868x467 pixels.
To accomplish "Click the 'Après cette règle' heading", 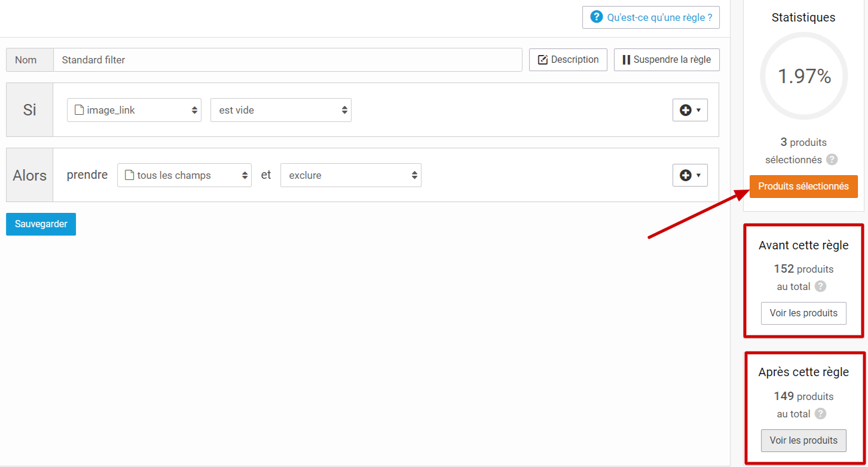I will [803, 372].
